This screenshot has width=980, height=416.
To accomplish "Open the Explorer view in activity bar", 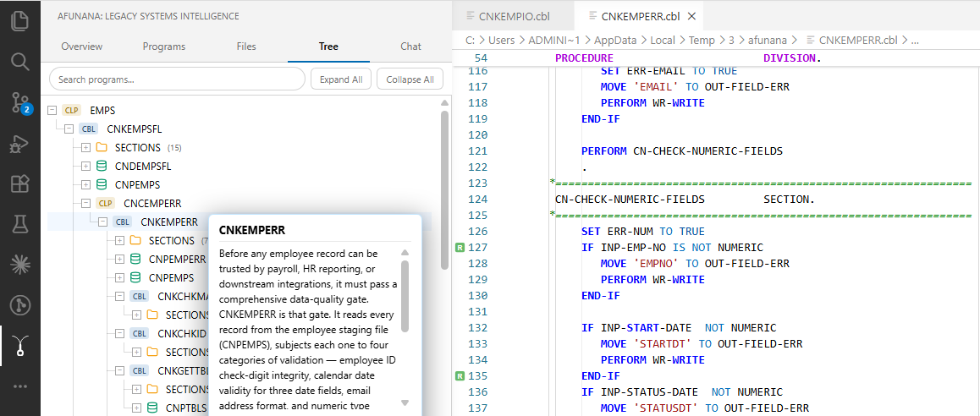I will pos(20,20).
